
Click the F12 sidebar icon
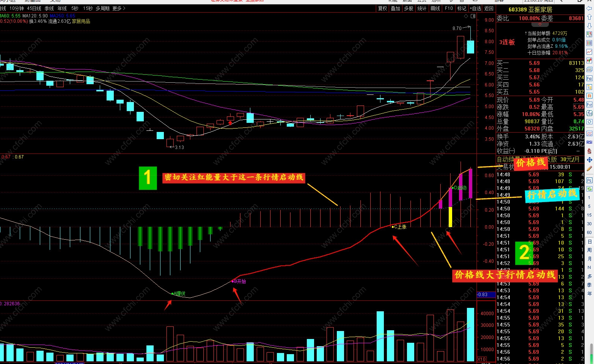tap(589, 104)
